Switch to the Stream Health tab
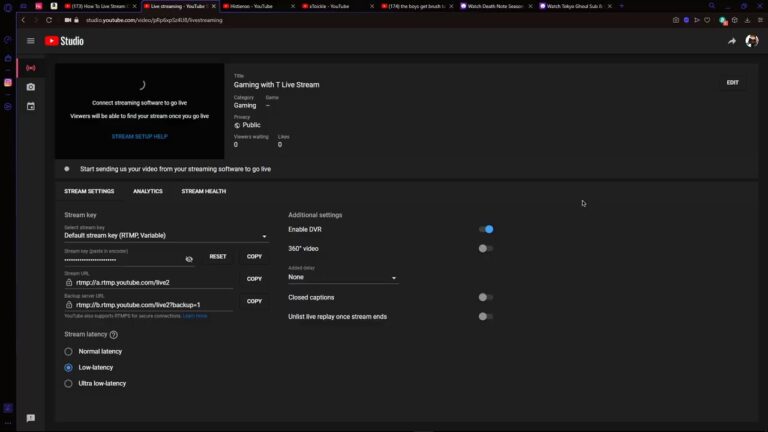768x432 pixels. click(x=204, y=192)
